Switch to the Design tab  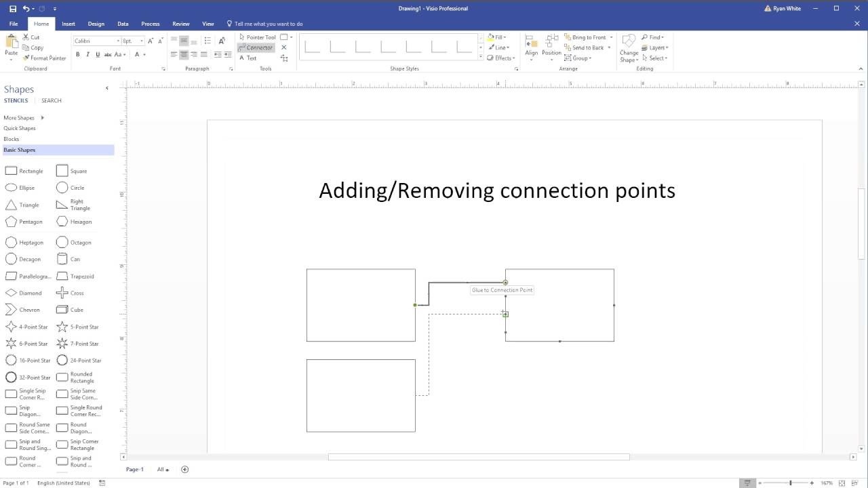(x=96, y=24)
